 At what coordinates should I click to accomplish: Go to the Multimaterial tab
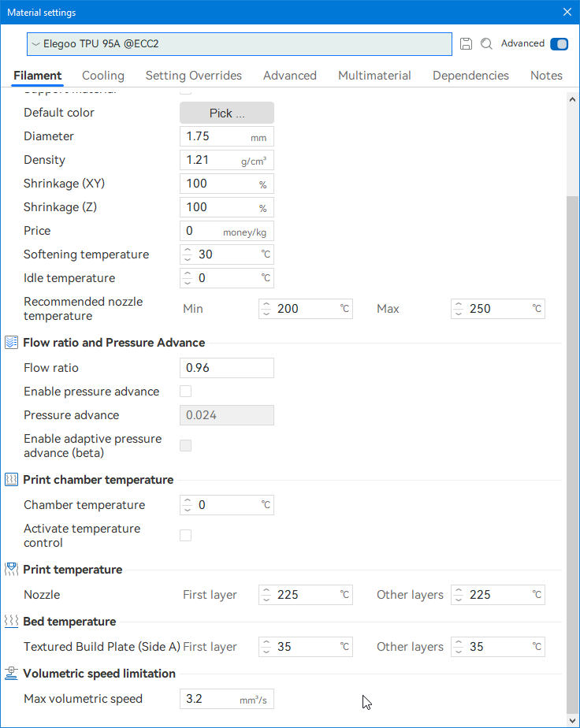(374, 76)
